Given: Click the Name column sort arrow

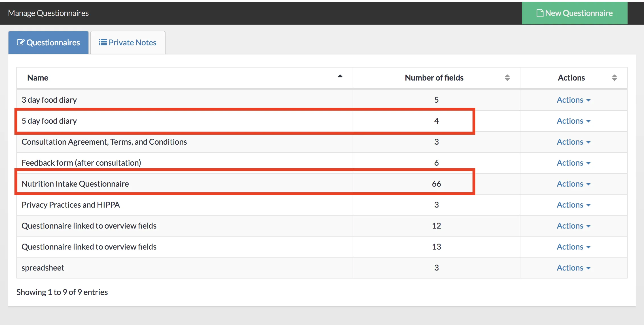Looking at the screenshot, I should [x=340, y=76].
